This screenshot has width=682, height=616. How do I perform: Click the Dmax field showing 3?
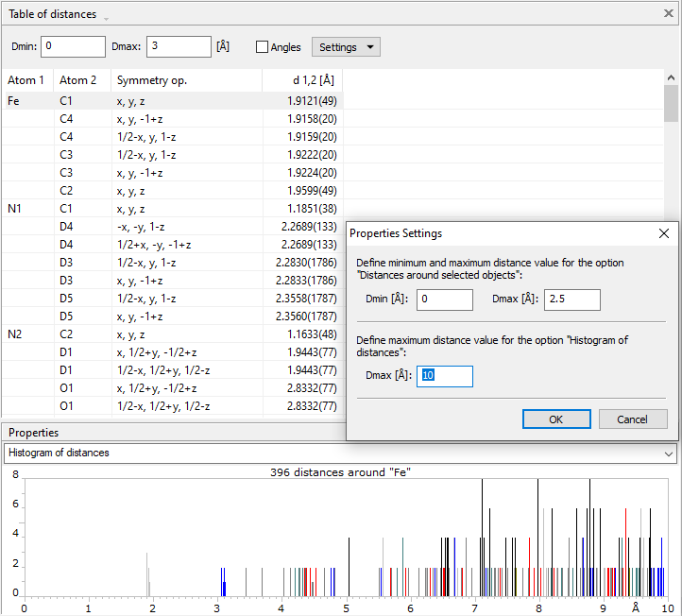coord(179,46)
